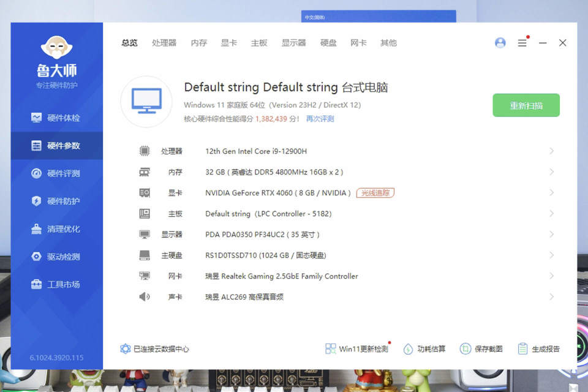Switch to the 主板 tab
Screen dimensions: 588x392
[259, 43]
